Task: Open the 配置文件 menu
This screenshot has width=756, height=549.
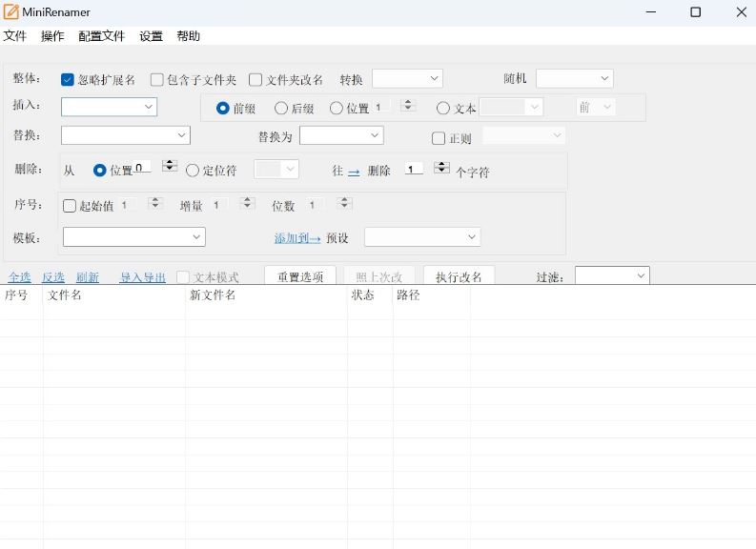Action: (101, 36)
